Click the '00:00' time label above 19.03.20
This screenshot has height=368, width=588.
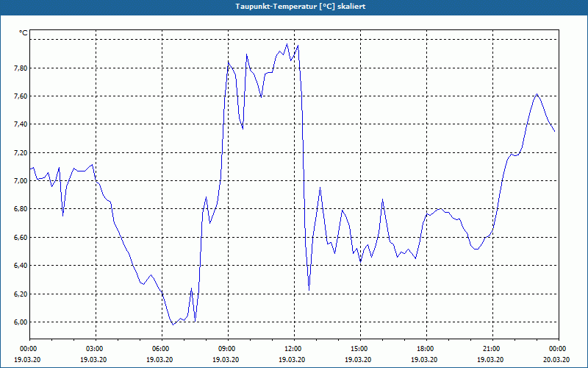(29, 349)
